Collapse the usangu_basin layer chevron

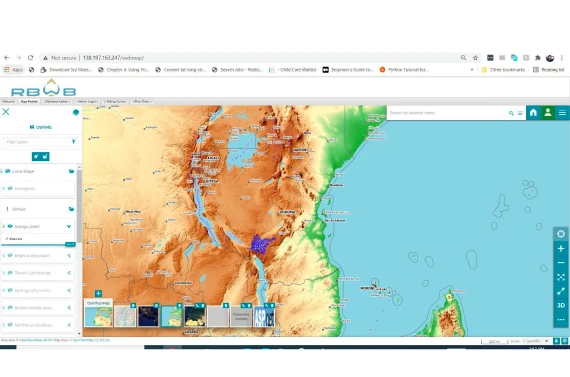click(x=69, y=226)
